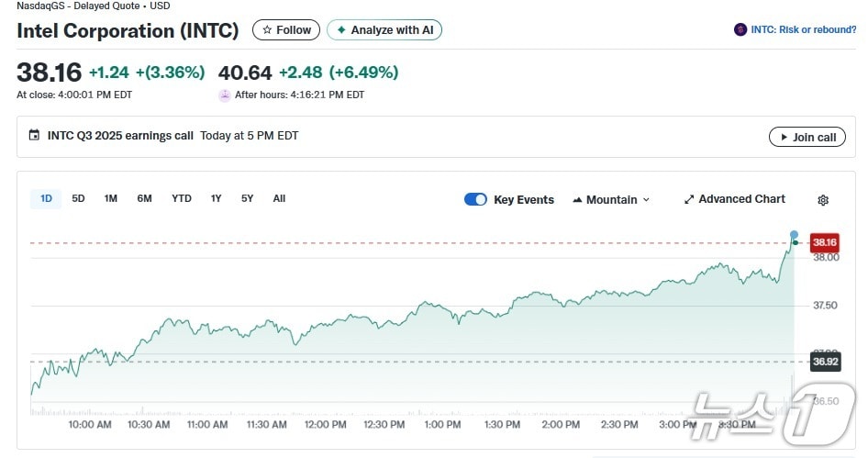The image size is (868, 458).
Task: Open chart settings gear icon
Action: [823, 200]
